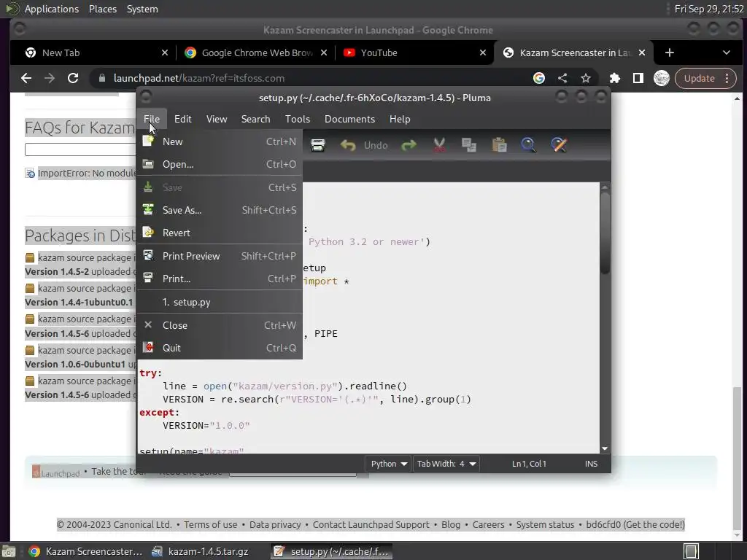Switch to Google Chrome Web Browser tab
The width and height of the screenshot is (747, 560).
(256, 52)
